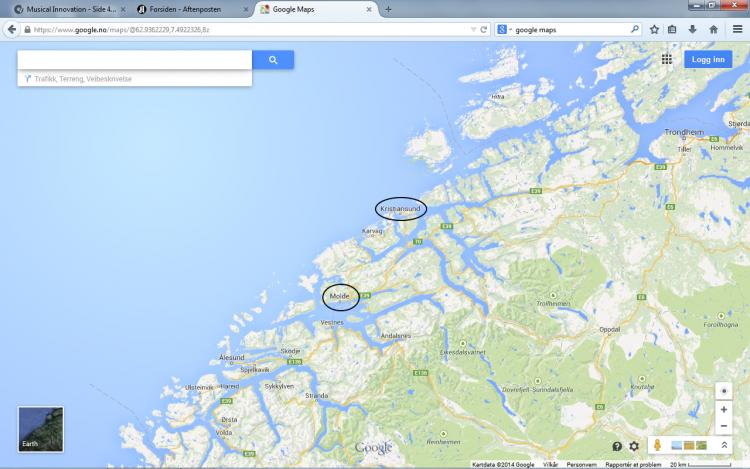Click the address bar URL
Image resolution: width=750 pixels, height=469 pixels.
click(x=121, y=30)
